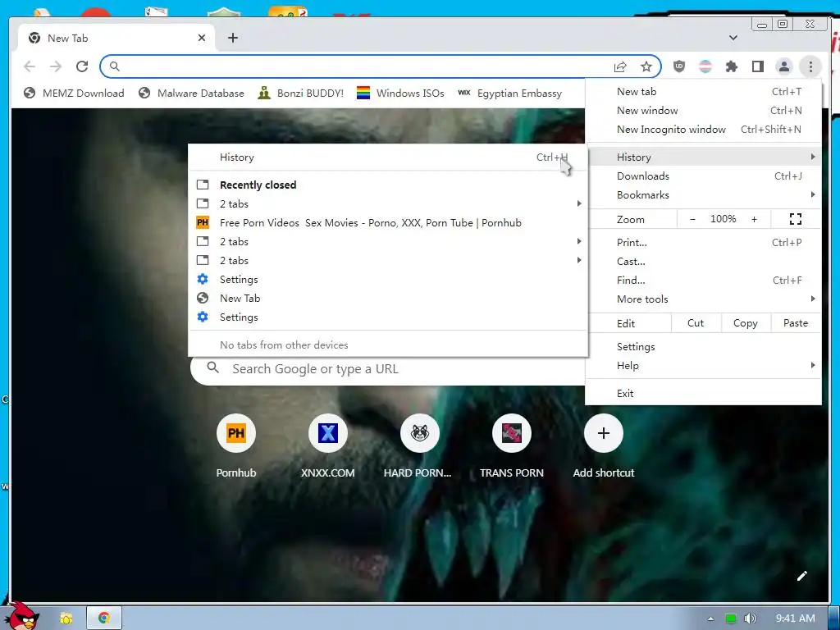Open Settings from the Chrome menu
Screen dimensions: 840x630
click(x=703, y=347)
